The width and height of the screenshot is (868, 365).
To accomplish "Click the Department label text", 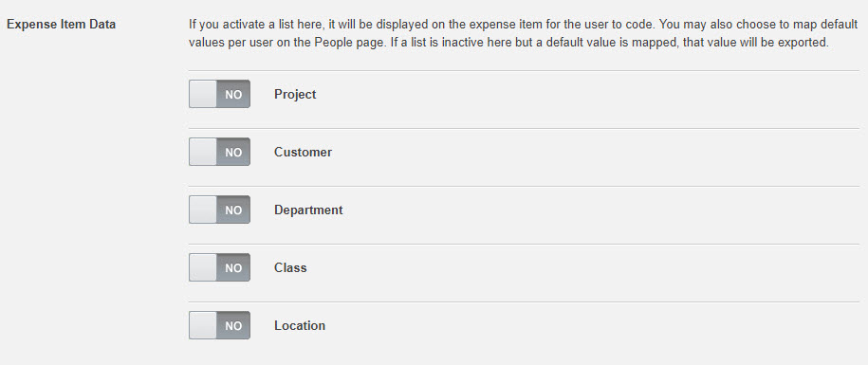I will [308, 210].
